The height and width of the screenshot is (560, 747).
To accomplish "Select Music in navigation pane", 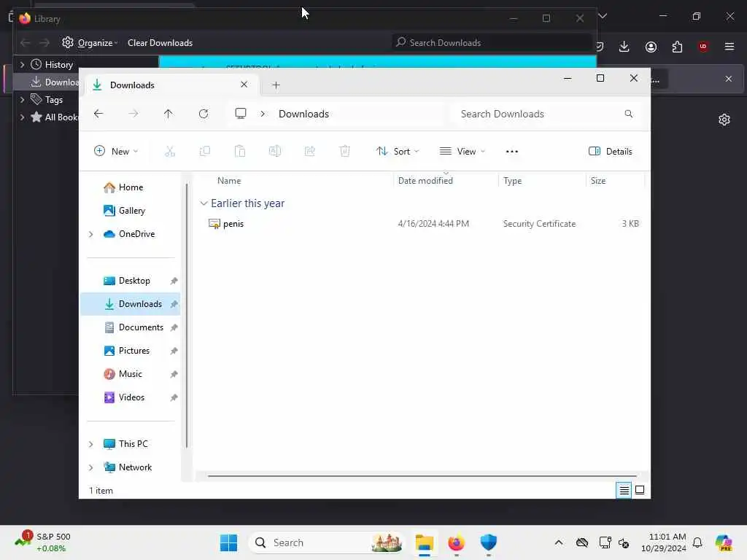I will coord(131,374).
